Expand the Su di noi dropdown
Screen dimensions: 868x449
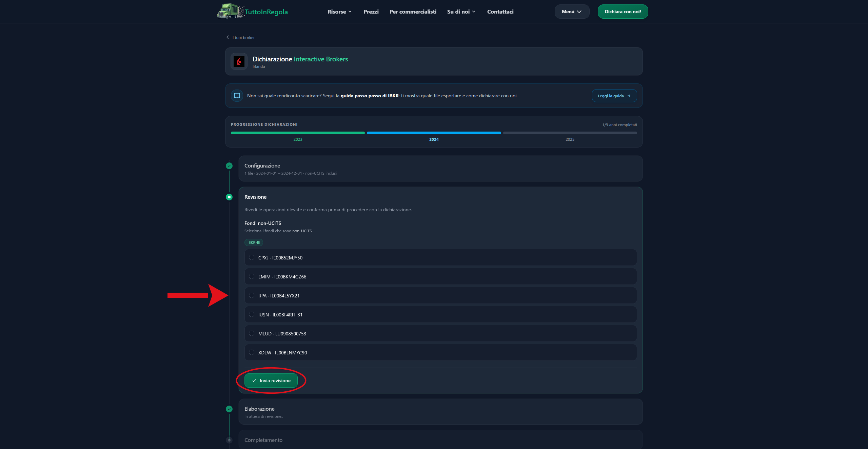(461, 12)
